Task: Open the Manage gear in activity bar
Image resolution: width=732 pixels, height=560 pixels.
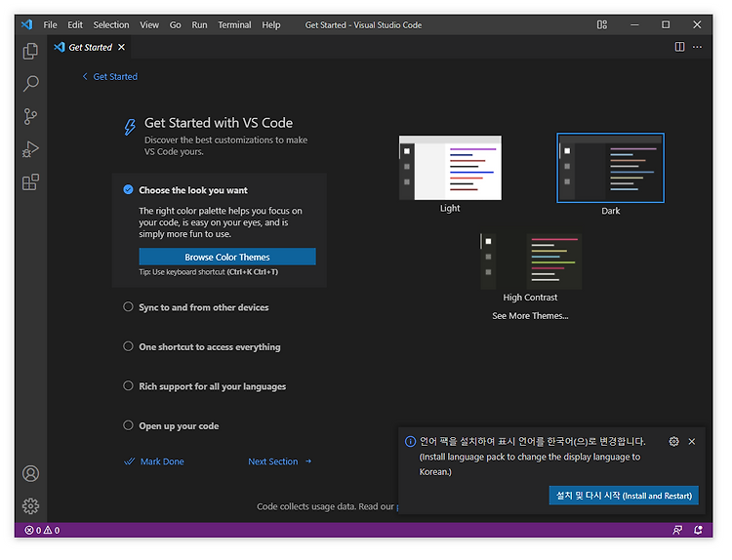Action: 31,506
